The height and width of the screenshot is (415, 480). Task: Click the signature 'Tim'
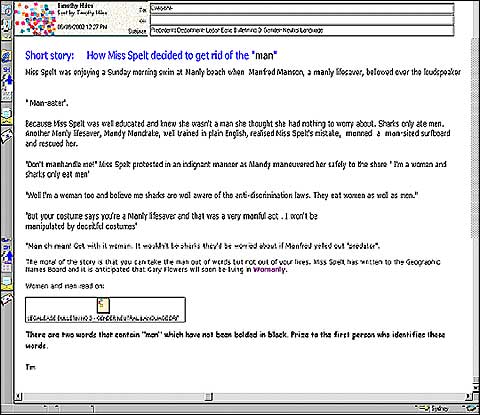(x=30, y=367)
